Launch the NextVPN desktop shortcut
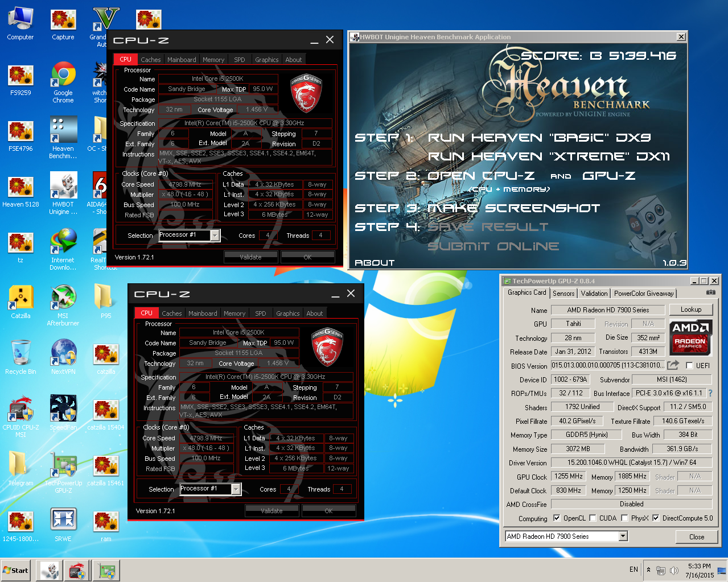This screenshot has width=728, height=582. [x=63, y=358]
